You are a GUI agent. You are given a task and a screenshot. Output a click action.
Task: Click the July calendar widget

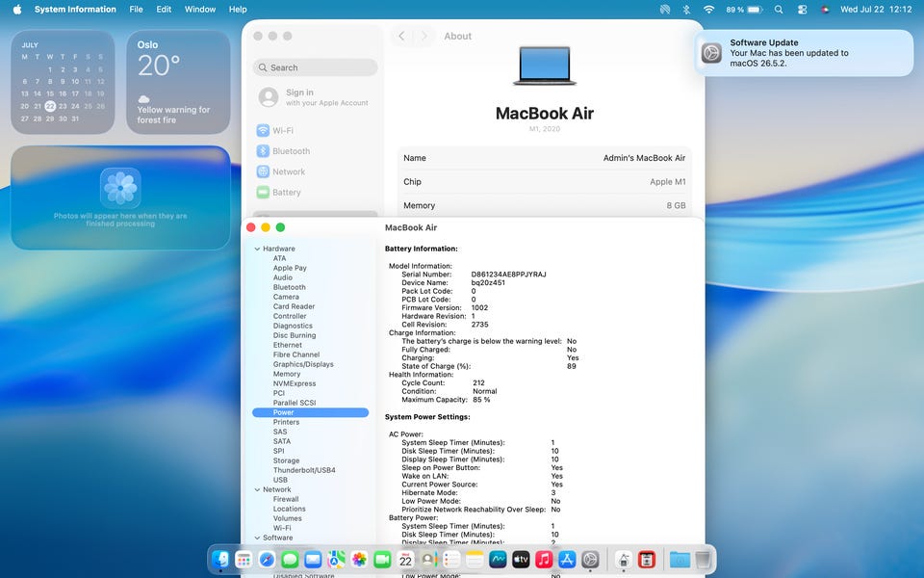63,83
